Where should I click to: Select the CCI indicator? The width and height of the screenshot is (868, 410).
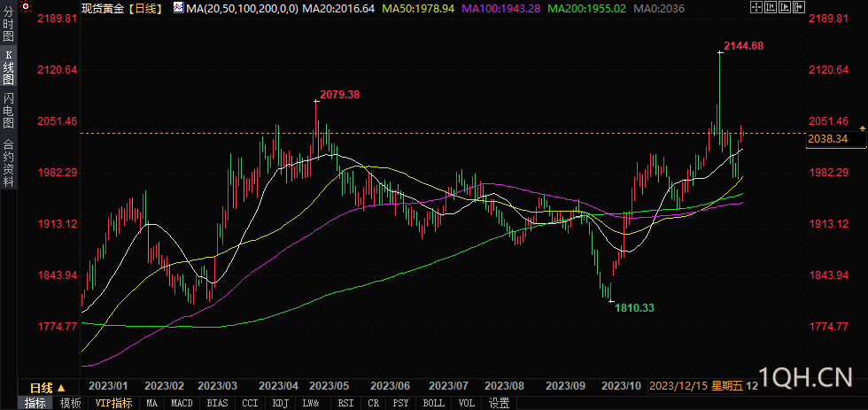tap(250, 404)
